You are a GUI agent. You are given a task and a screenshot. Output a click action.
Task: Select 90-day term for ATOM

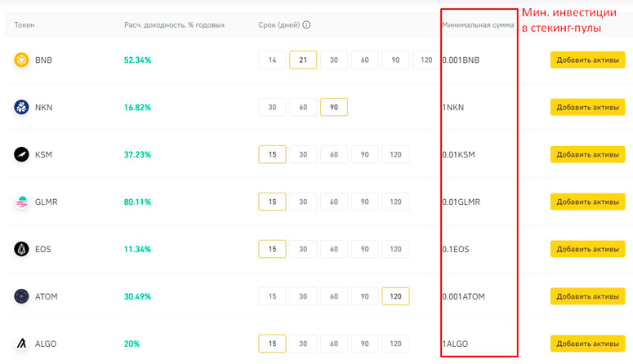[364, 296]
